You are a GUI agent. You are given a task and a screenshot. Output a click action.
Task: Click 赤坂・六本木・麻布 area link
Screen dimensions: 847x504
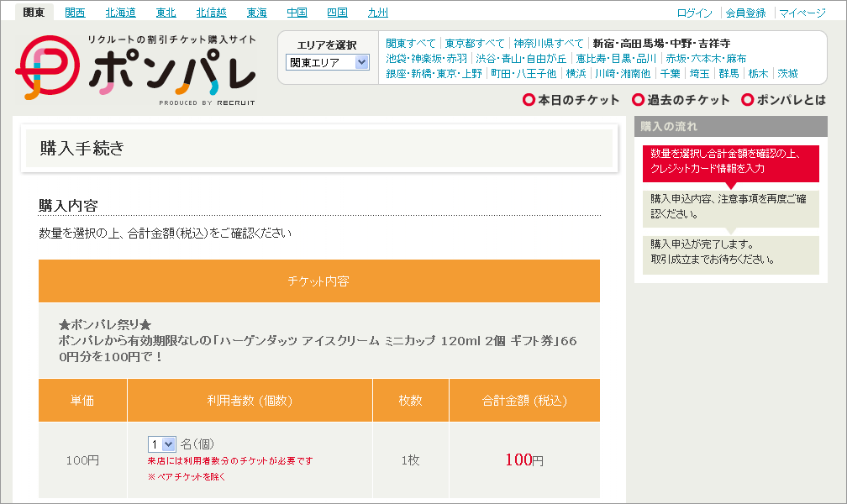pos(706,58)
